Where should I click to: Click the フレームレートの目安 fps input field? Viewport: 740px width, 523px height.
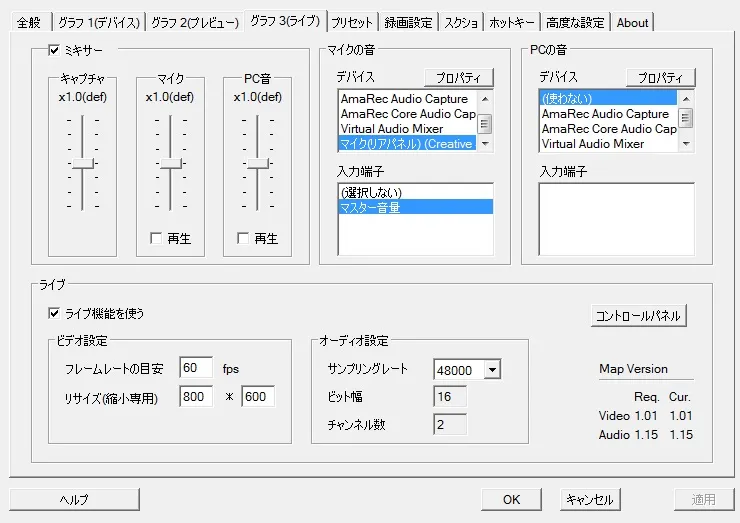tap(196, 368)
